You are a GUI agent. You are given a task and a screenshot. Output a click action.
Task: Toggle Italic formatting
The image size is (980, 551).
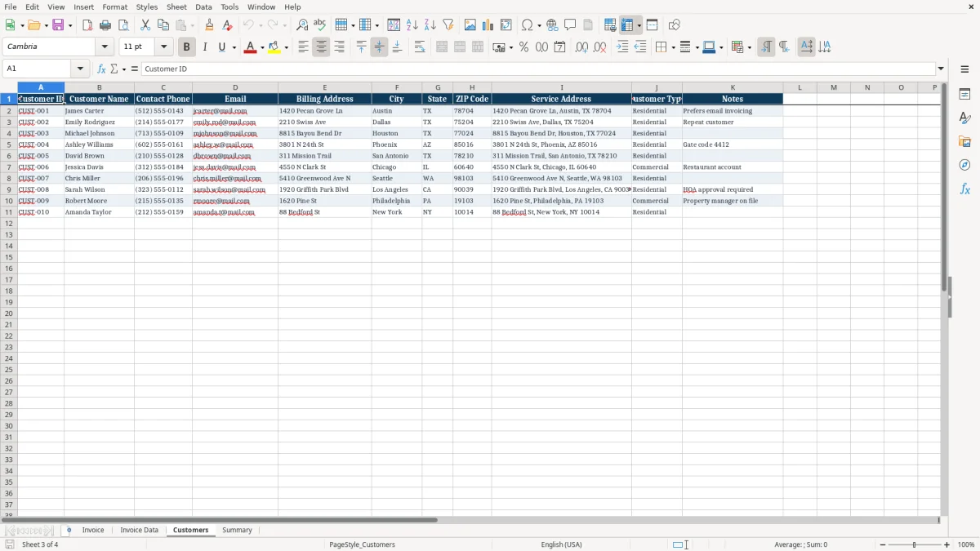tap(204, 47)
